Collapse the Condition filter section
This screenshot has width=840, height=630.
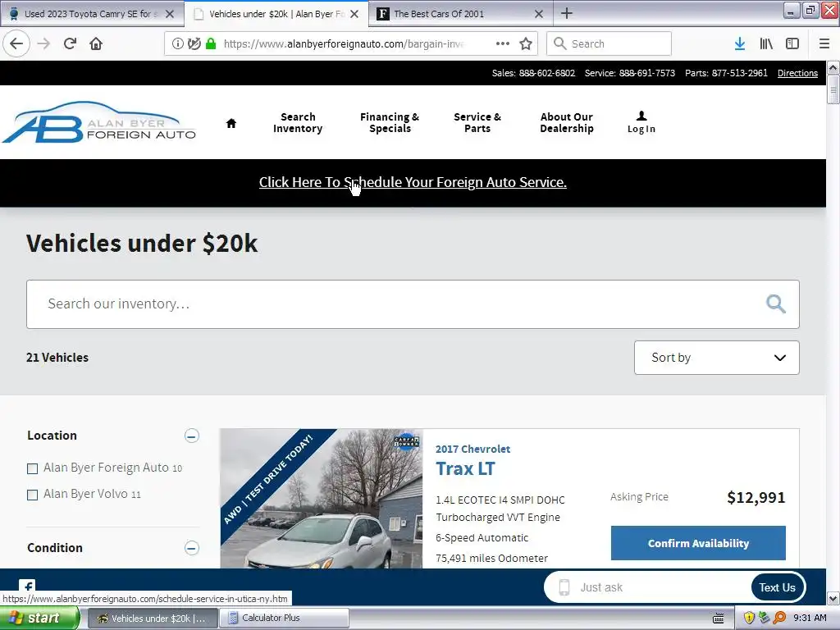pyautogui.click(x=192, y=548)
